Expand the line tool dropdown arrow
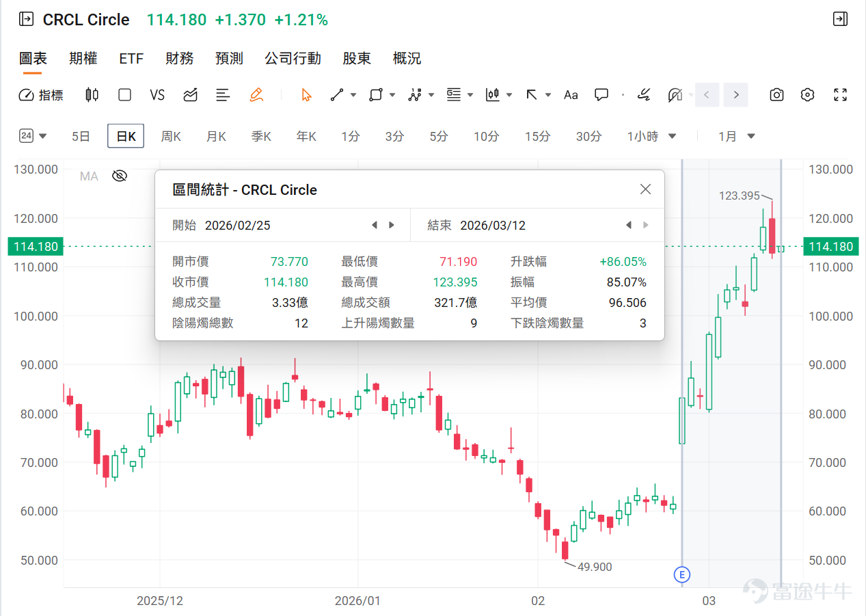Screen dimensions: 866x616 pyautogui.click(x=353, y=95)
